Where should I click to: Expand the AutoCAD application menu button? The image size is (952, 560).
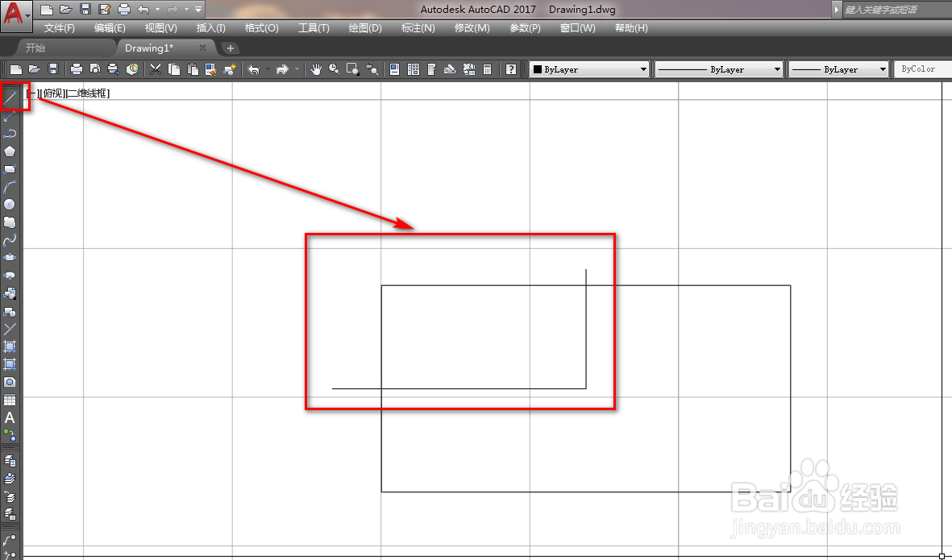pyautogui.click(x=16, y=16)
